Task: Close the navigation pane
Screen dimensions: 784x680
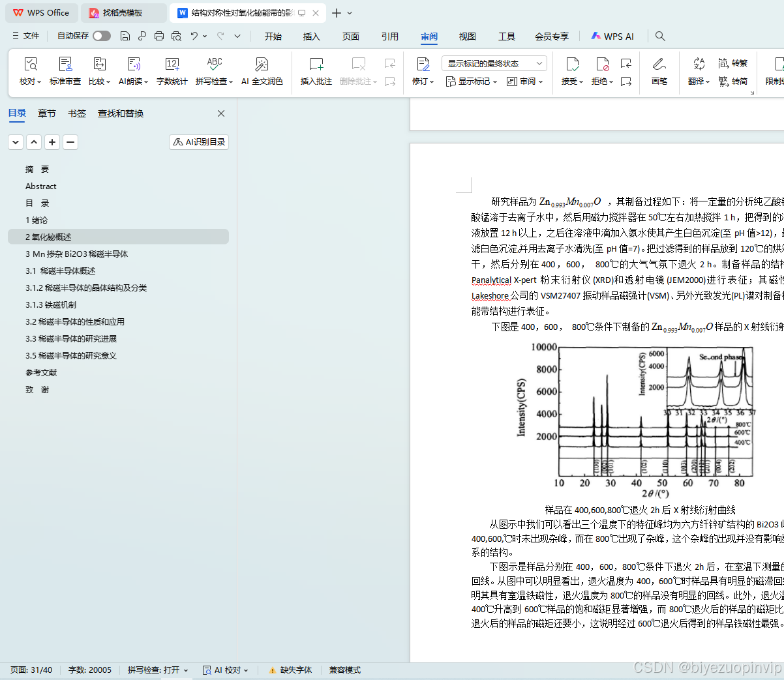Action: (221, 113)
